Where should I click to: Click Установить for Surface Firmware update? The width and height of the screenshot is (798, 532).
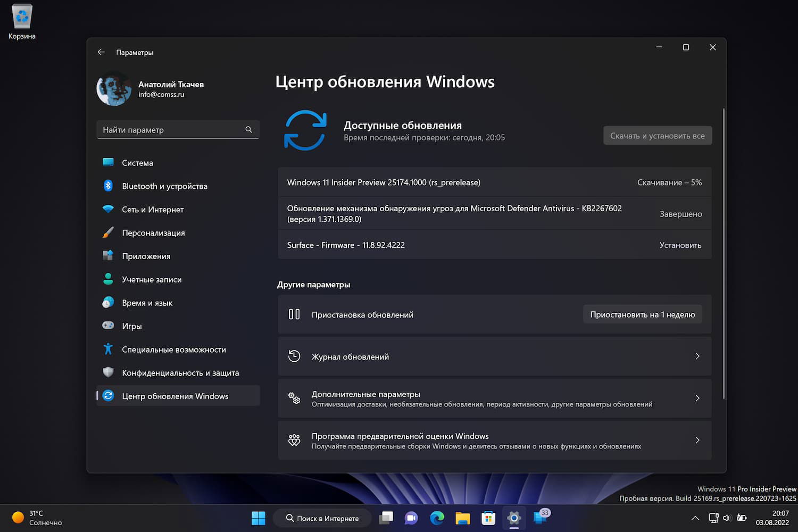680,245
